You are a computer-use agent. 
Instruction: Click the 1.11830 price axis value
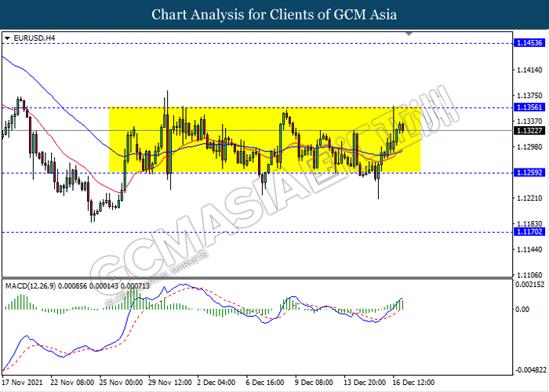tap(529, 223)
